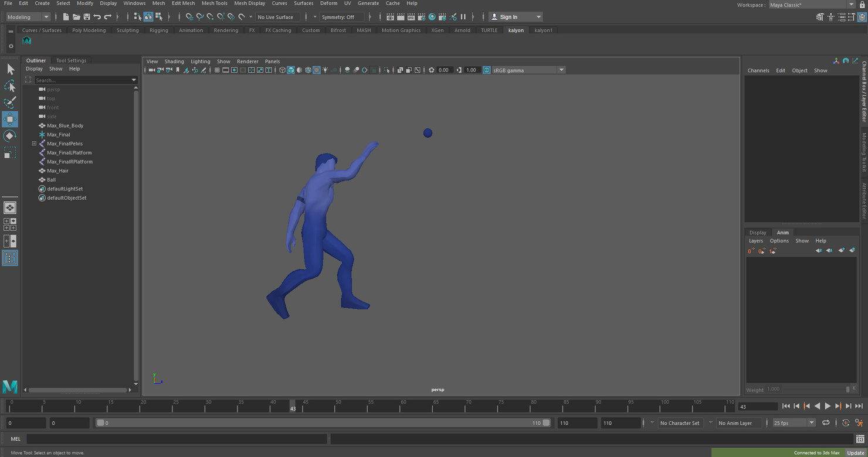Activate the Move tool in toolbox
868x457 pixels.
click(10, 120)
